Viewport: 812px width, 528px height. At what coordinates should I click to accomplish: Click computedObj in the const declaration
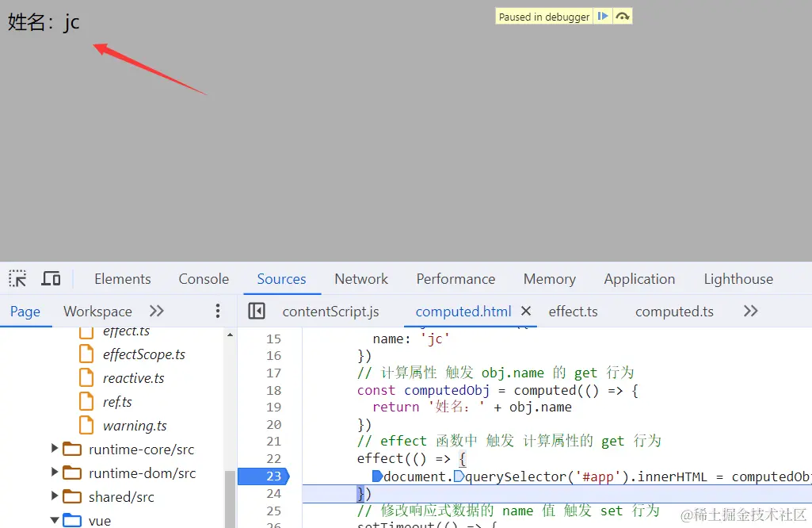(x=446, y=390)
